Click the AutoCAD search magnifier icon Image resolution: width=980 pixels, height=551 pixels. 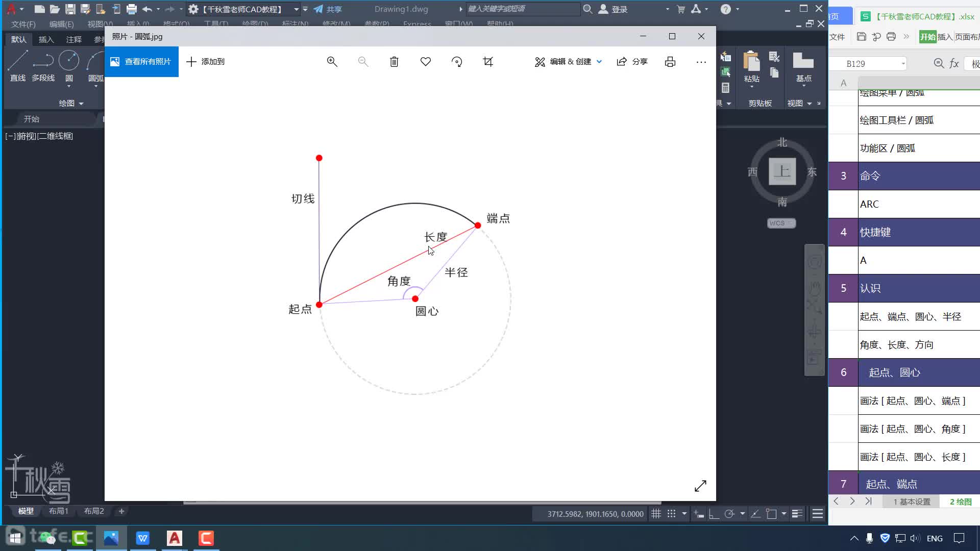[587, 9]
